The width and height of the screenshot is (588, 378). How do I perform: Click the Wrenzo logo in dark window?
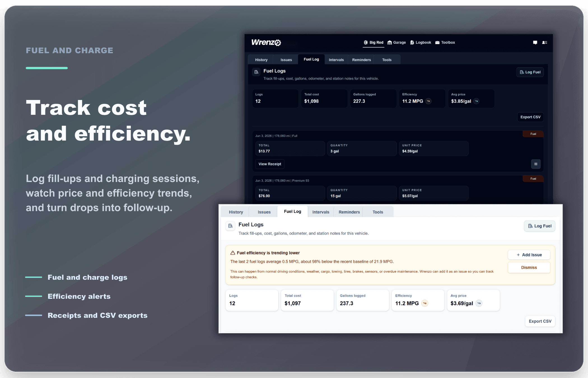point(266,43)
